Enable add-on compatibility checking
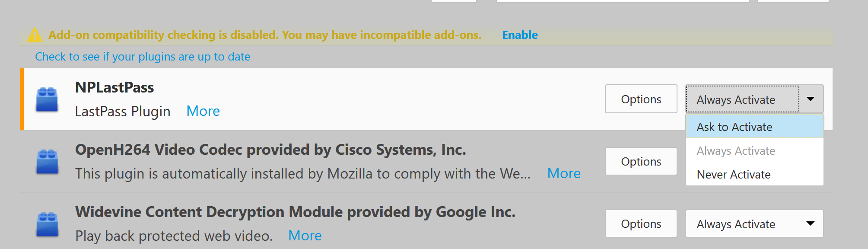This screenshot has width=868, height=249. (520, 35)
